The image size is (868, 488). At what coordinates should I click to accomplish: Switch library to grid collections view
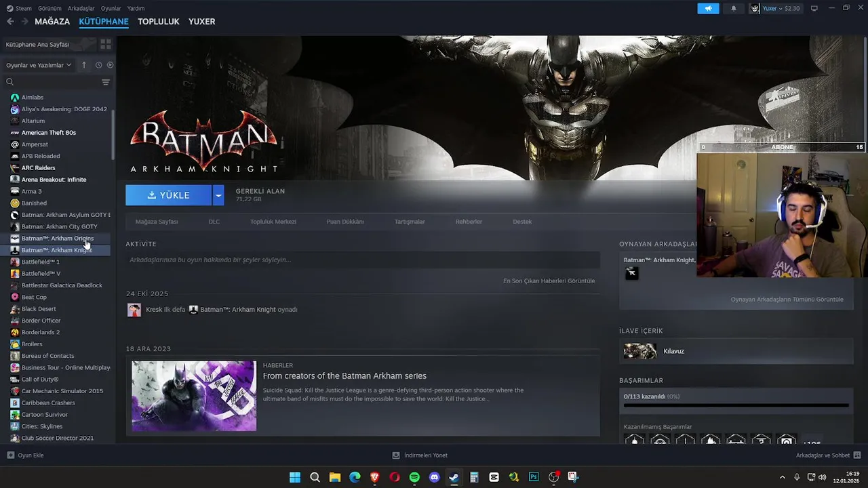coord(106,44)
